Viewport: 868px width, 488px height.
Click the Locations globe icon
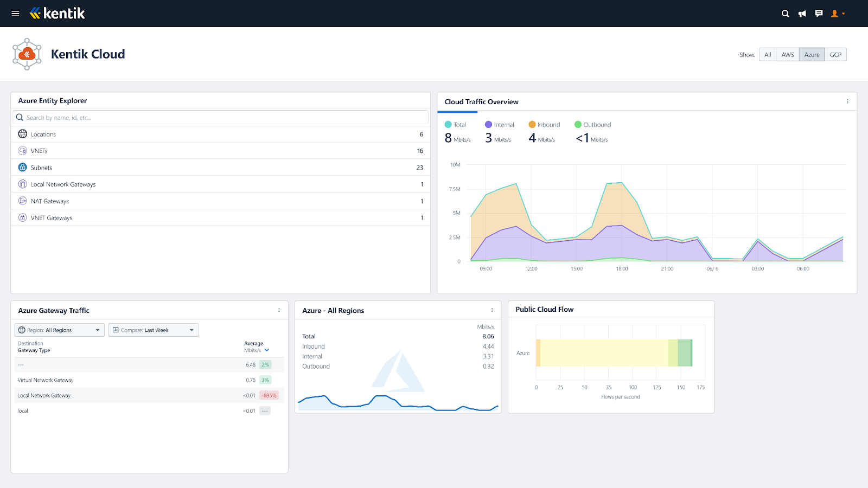[x=23, y=134]
